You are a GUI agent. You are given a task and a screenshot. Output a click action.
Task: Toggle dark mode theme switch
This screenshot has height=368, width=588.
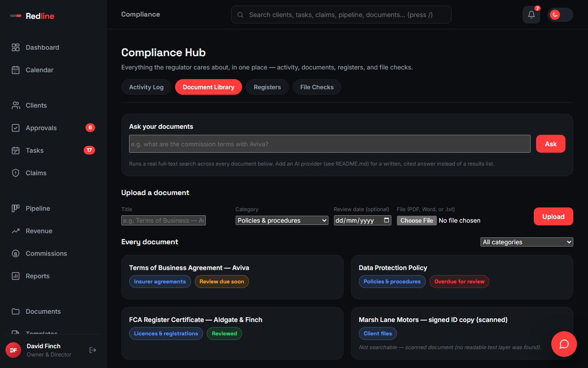click(x=560, y=15)
